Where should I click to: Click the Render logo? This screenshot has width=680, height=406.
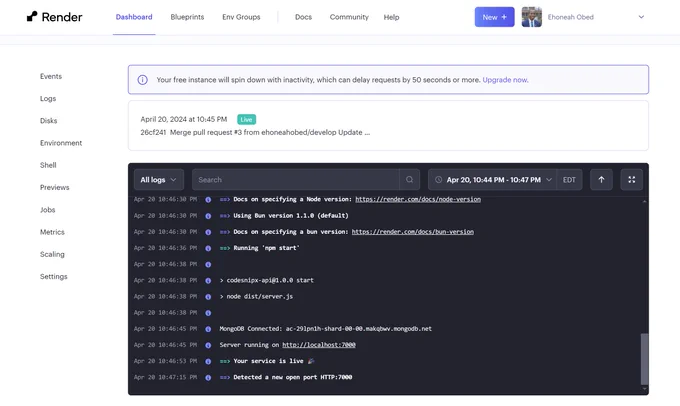[54, 17]
